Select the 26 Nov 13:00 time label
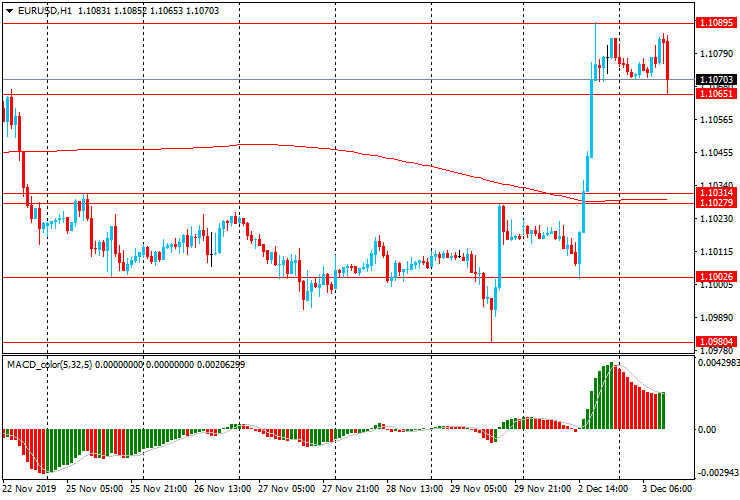The width and height of the screenshot is (740, 500). coord(223,488)
